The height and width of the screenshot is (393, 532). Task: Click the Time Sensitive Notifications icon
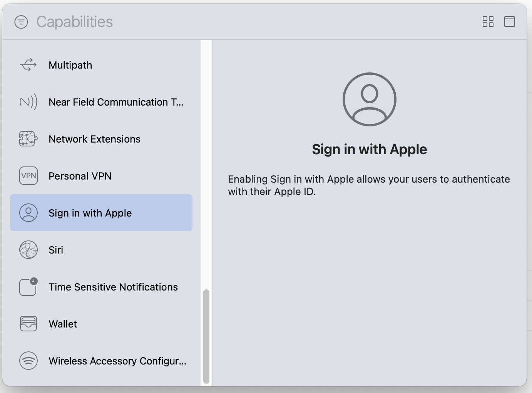[28, 287]
